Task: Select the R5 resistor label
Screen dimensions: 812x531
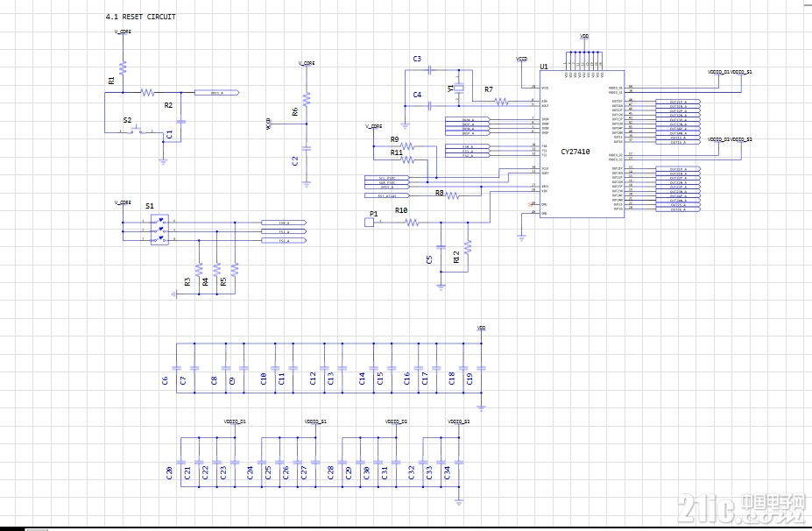Action: coord(223,282)
